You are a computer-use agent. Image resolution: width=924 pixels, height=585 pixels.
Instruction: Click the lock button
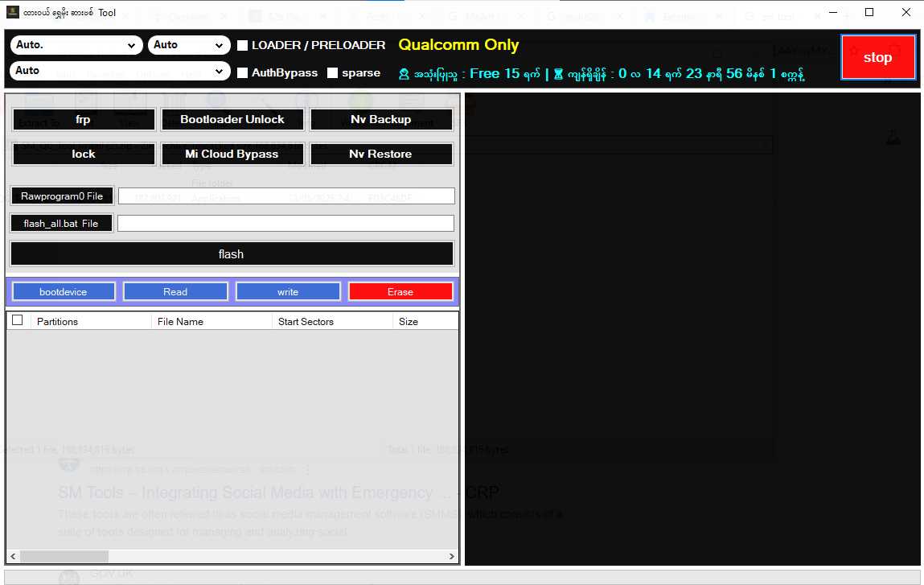click(x=83, y=154)
